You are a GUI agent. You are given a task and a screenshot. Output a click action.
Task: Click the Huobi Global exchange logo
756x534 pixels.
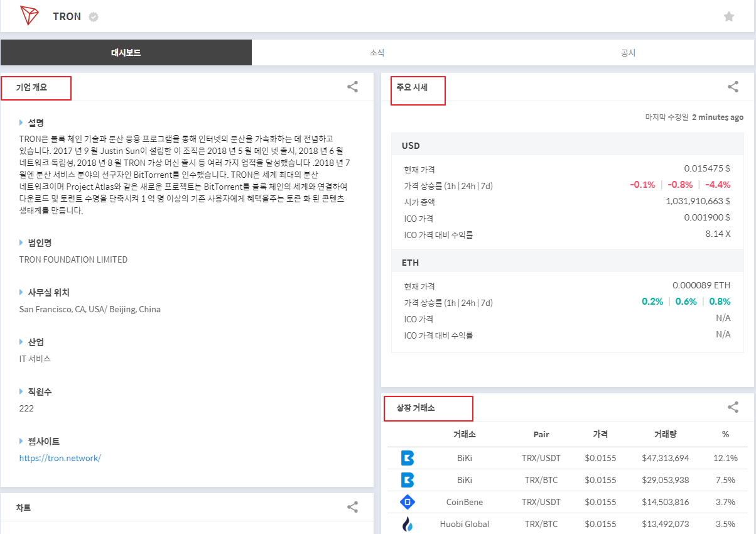(x=408, y=524)
